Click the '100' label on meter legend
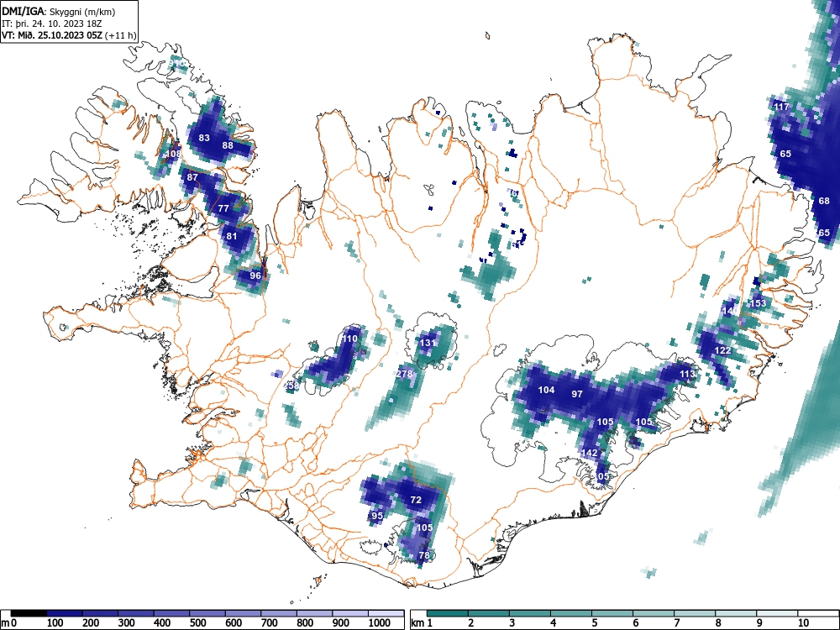 click(55, 623)
